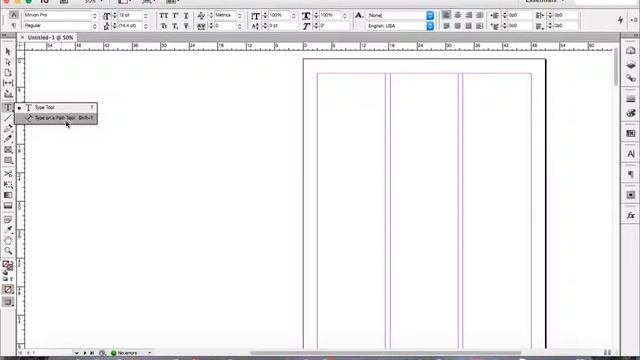The image size is (640, 360).
Task: Select the Eyedropper tool
Action: pos(8,230)
